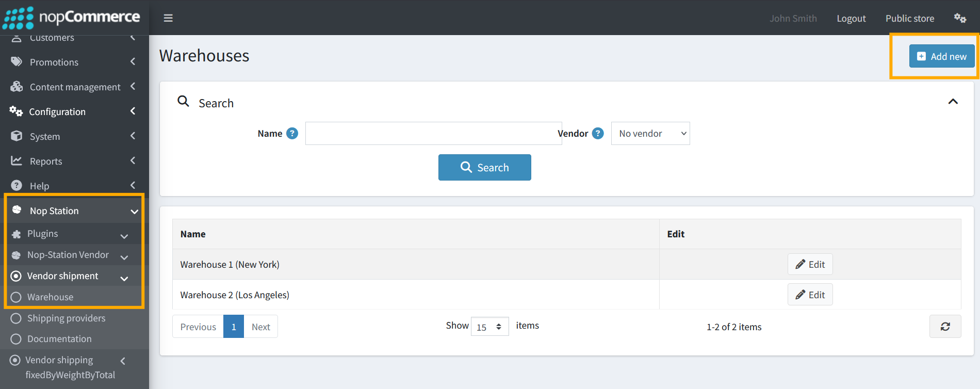Click the magnifier icon beside Search heading
Viewport: 980px width, 389px height.
coord(183,101)
